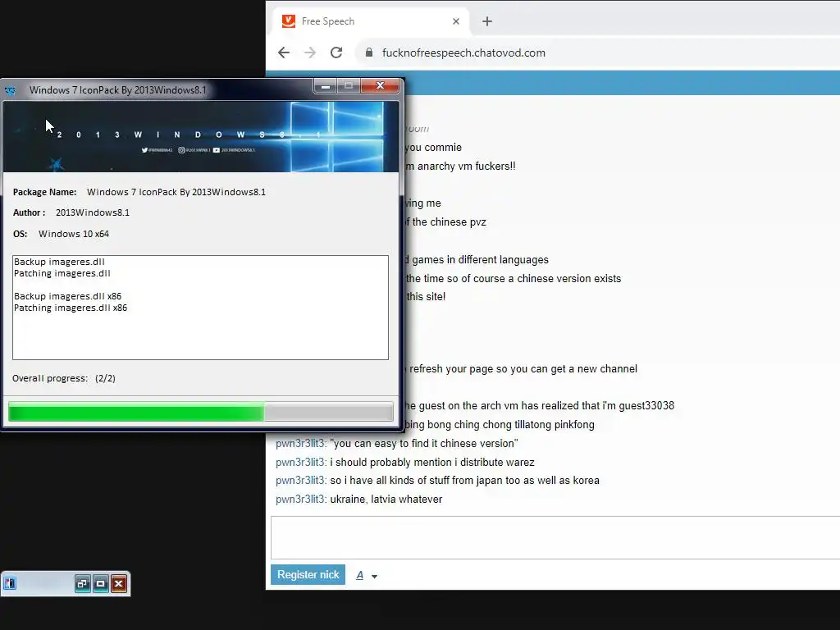
Task: Click the installer's green progress bar
Action: point(200,413)
